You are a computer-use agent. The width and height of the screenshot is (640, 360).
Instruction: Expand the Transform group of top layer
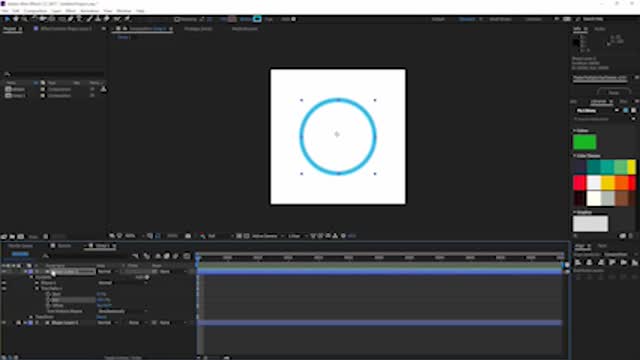point(31,317)
